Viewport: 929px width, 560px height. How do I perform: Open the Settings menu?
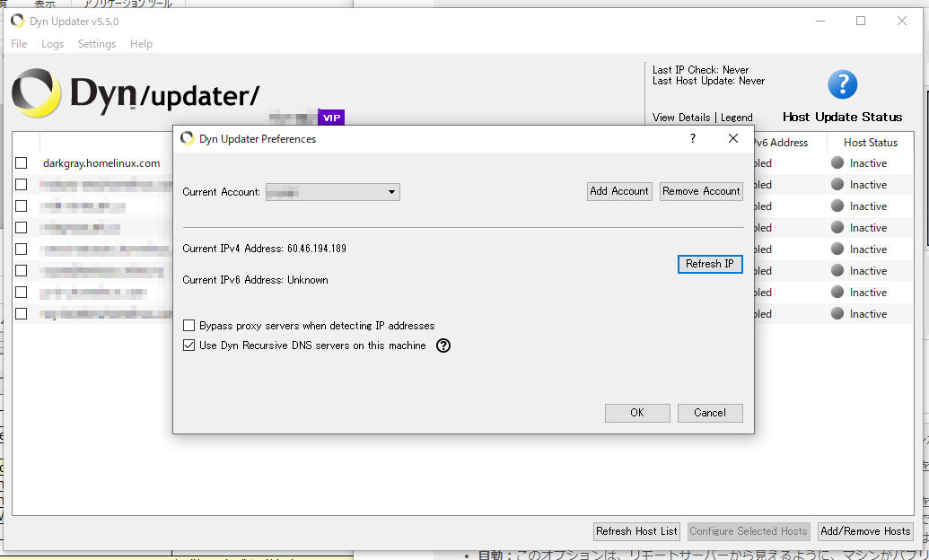point(97,44)
